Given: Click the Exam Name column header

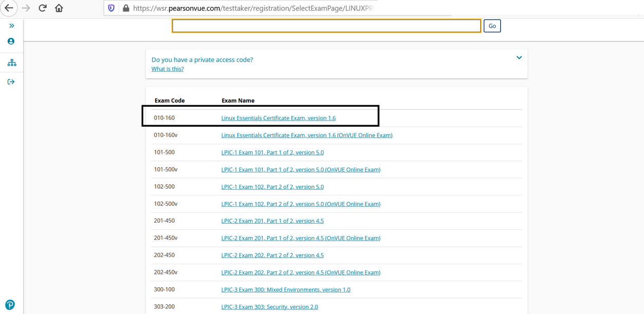Looking at the screenshot, I should [238, 101].
